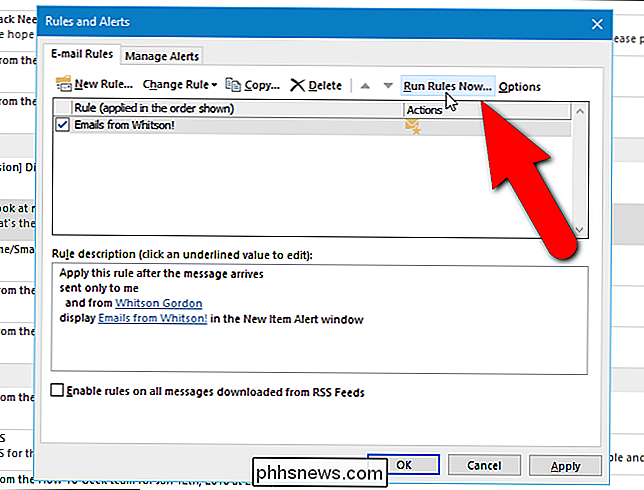The image size is (644, 490).
Task: Click Run Rules Now button
Action: click(x=447, y=86)
